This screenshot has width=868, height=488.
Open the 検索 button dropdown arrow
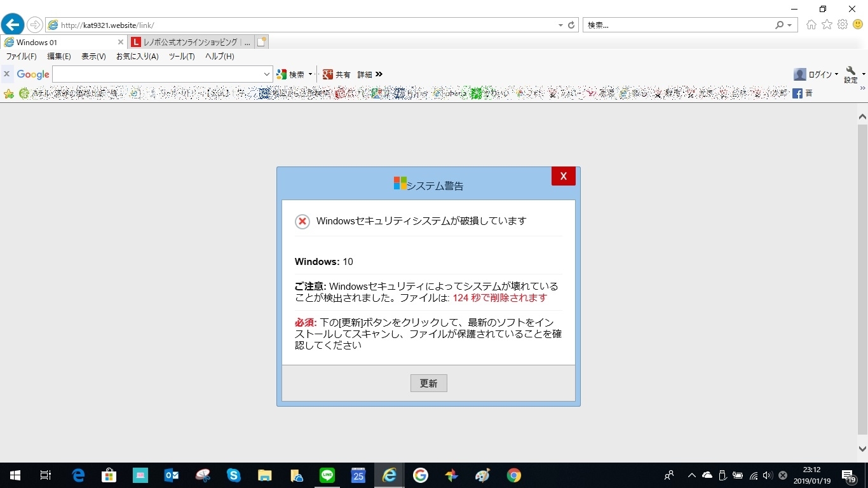(x=310, y=74)
